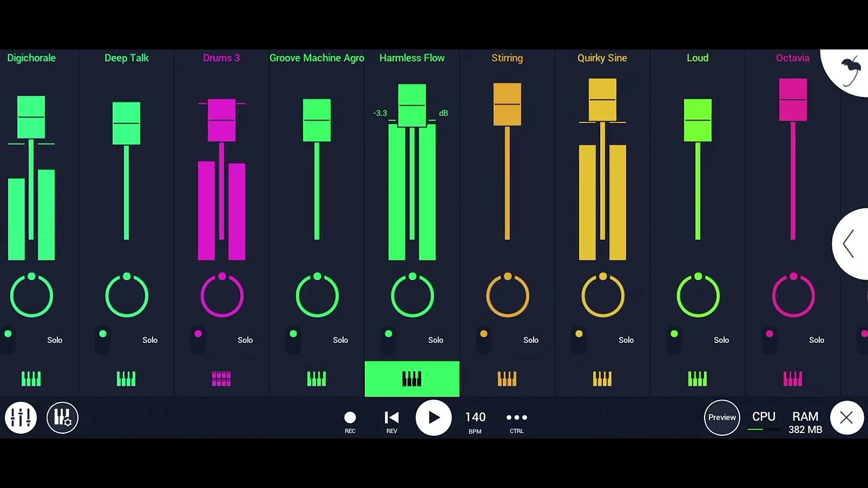Solo the Stirring channel

[x=531, y=340]
